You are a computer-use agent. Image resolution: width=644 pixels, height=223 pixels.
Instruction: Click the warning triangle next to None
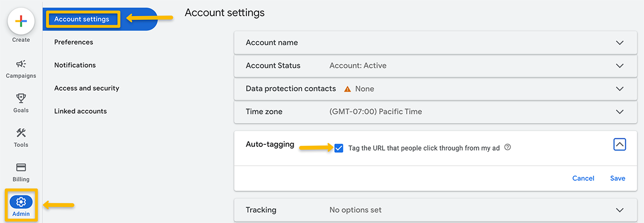(x=347, y=89)
